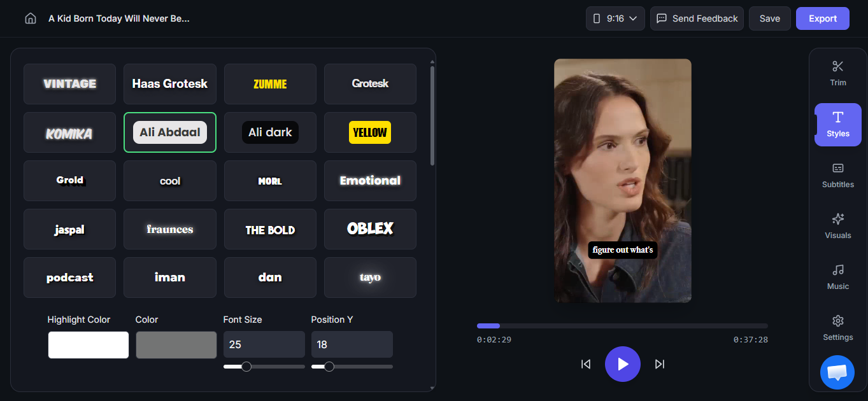This screenshot has height=401, width=868.
Task: Click the styles panel scrollbar
Action: coord(432,115)
